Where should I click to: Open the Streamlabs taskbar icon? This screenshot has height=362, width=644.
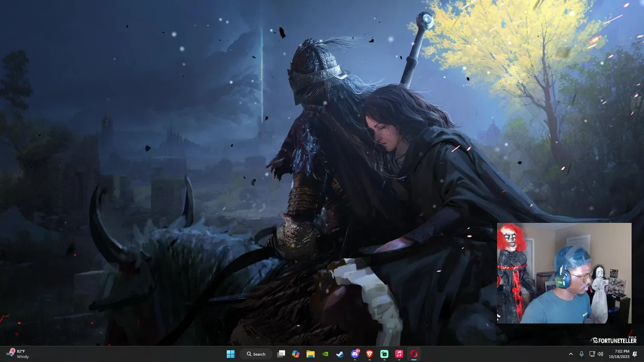coord(384,354)
